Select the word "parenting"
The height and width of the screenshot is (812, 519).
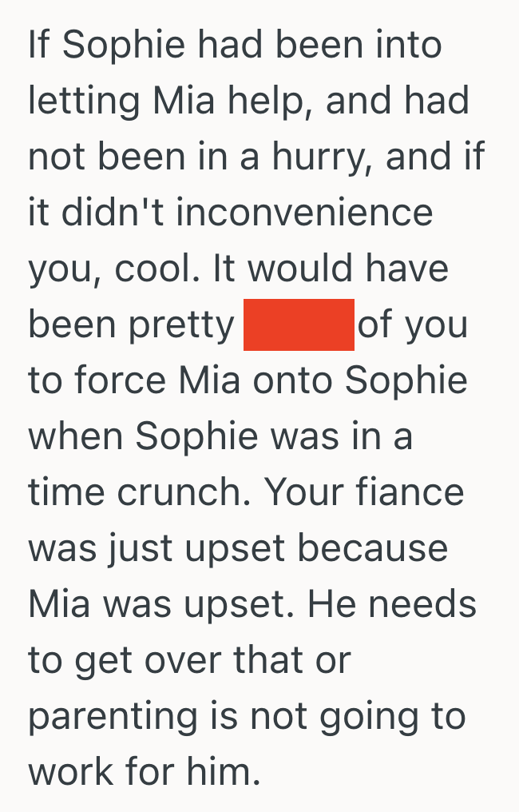coord(113,718)
